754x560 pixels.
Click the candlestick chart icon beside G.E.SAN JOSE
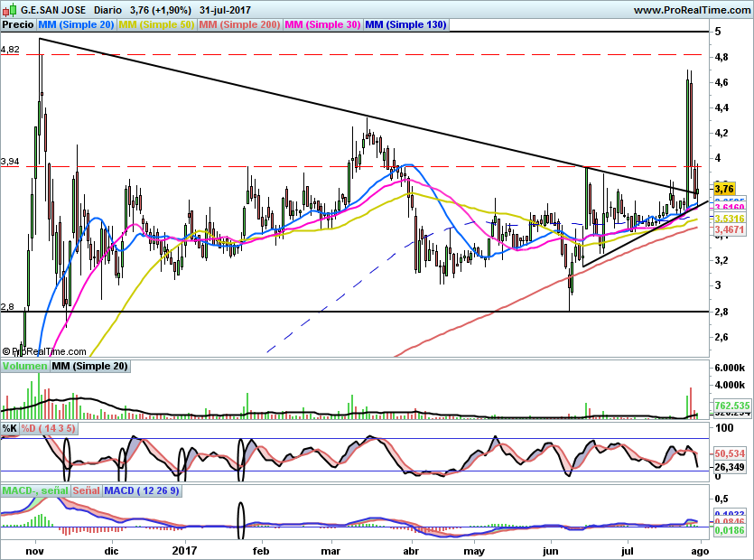(9, 9)
